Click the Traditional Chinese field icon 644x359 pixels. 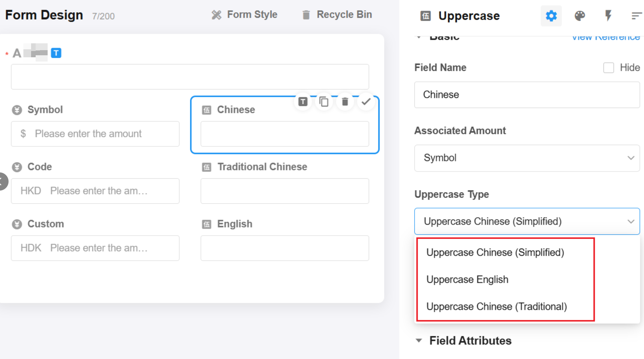click(206, 167)
